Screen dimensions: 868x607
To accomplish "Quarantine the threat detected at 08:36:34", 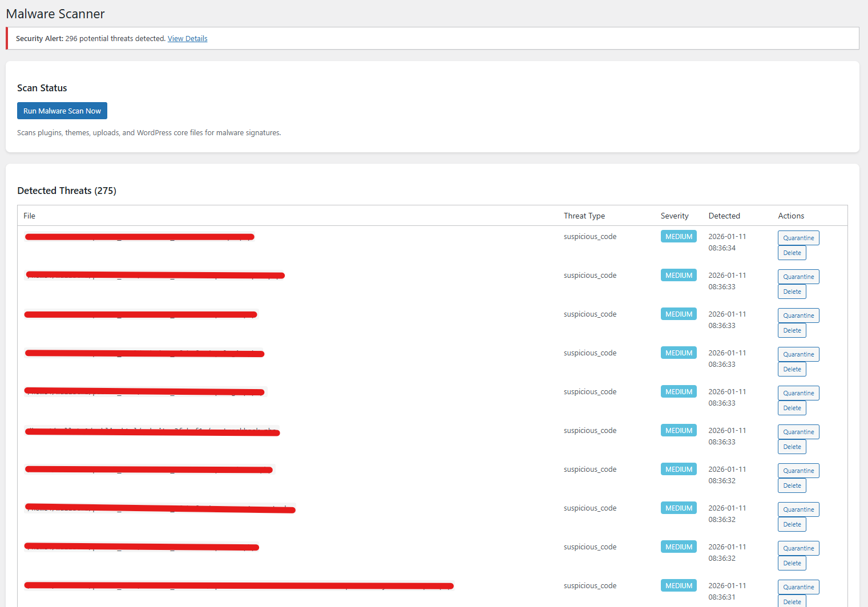I will pyautogui.click(x=798, y=237).
